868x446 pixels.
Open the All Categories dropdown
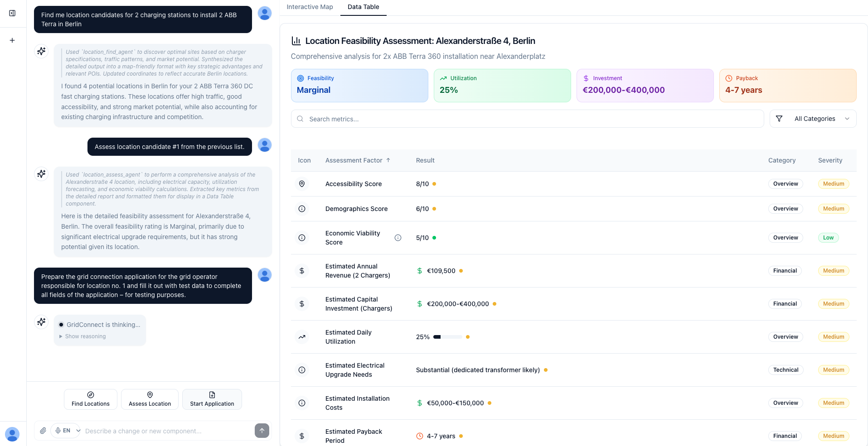815,118
